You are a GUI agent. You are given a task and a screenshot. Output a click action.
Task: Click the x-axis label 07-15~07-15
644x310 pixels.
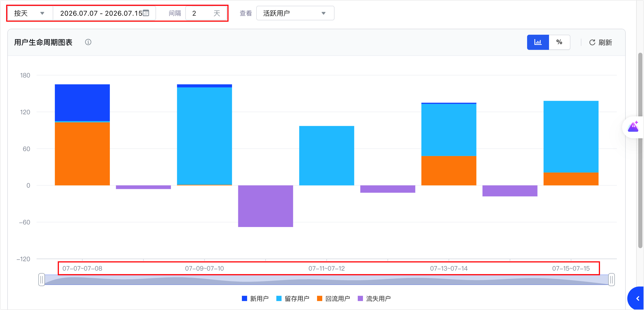click(x=571, y=269)
